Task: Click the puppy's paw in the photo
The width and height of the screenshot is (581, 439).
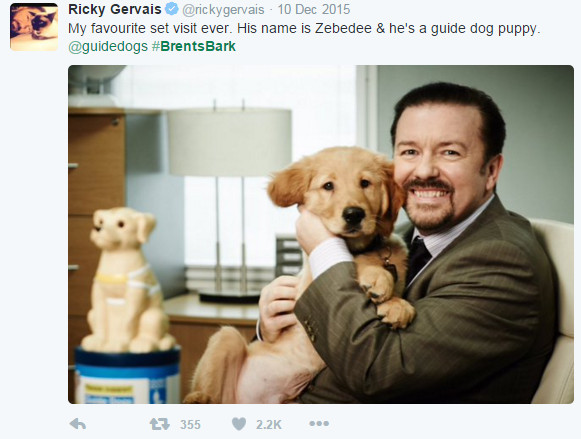Action: [x=396, y=312]
